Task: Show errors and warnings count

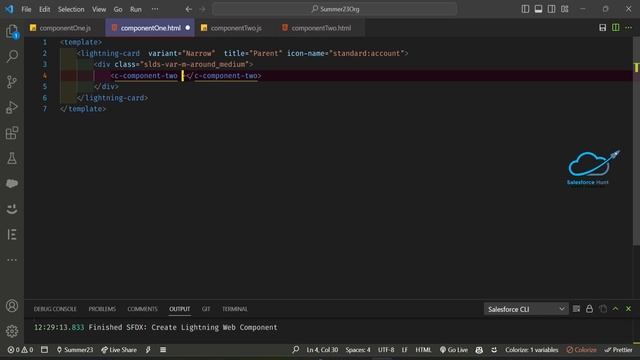Action: [20, 350]
